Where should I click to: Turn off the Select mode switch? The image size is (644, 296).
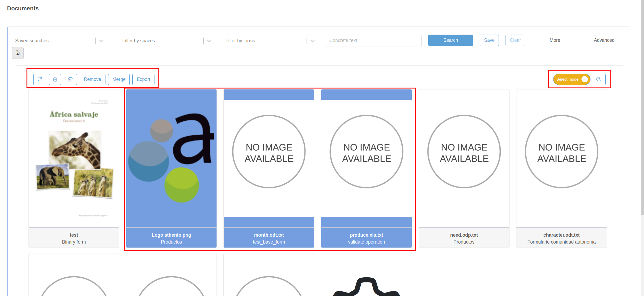[572, 79]
